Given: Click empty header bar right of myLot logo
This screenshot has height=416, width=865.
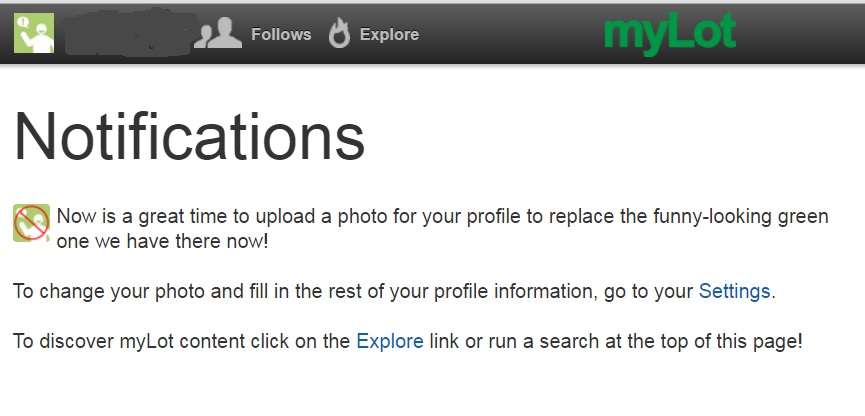Looking at the screenshot, I should (800, 33).
